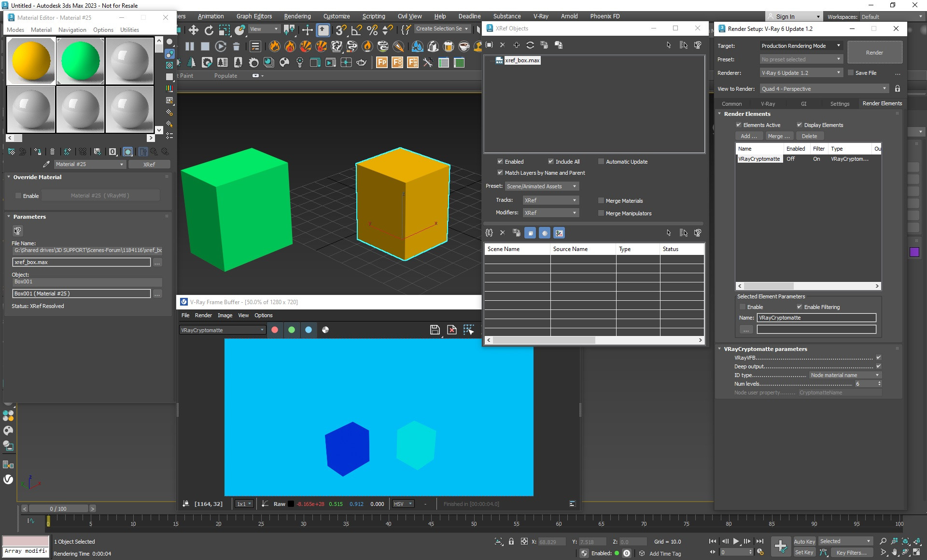Open Workspaces Default dropdown
The width and height of the screenshot is (927, 560).
[x=892, y=16]
